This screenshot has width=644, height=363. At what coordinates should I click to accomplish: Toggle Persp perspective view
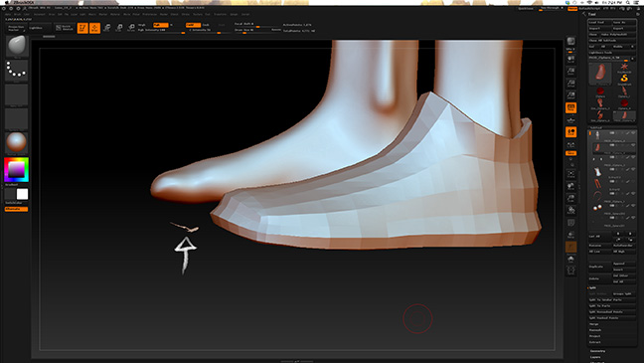pos(570,107)
